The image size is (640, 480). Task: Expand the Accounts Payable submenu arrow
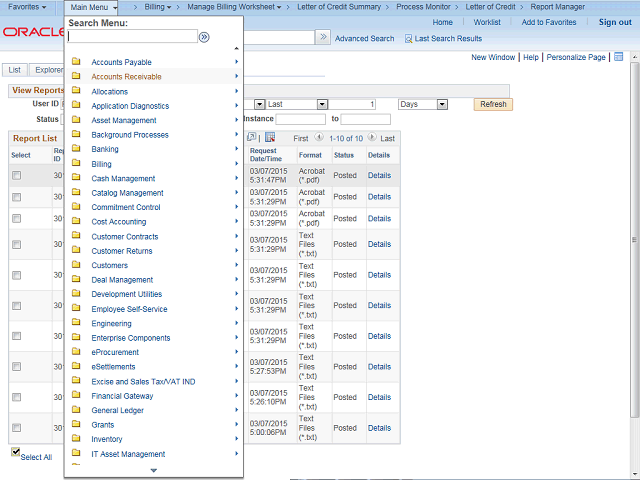point(236,62)
